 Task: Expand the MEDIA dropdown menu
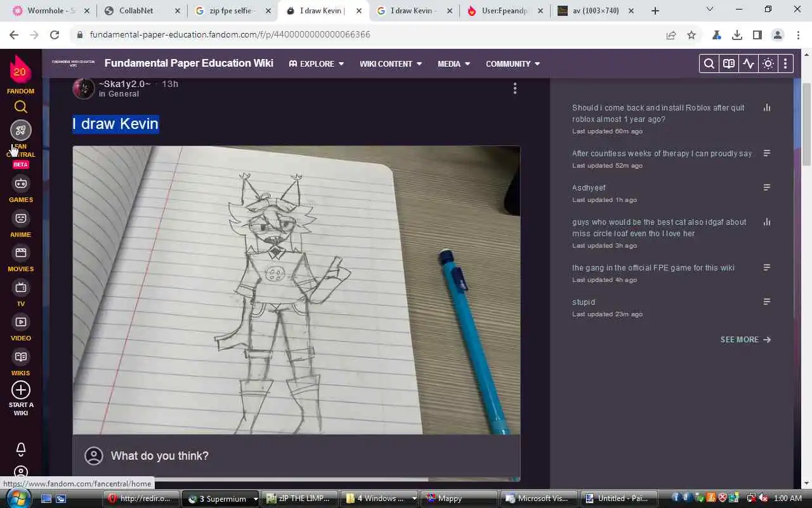point(454,63)
